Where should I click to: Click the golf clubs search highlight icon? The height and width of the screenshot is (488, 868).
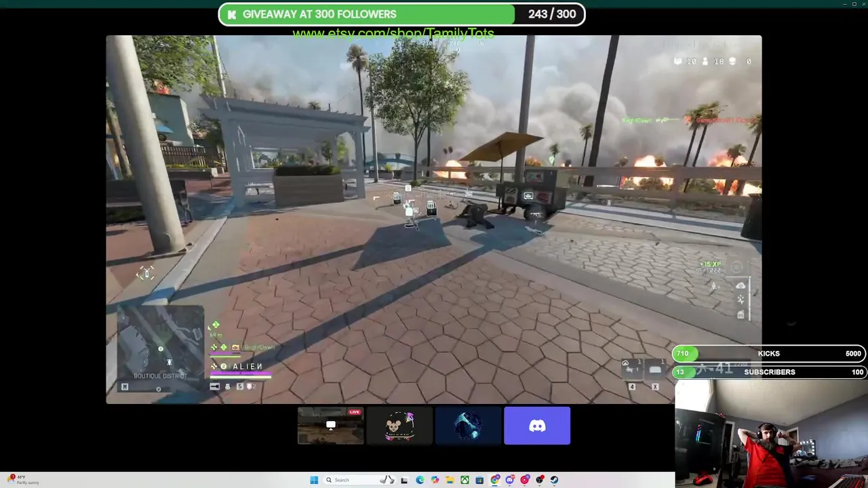(x=387, y=479)
